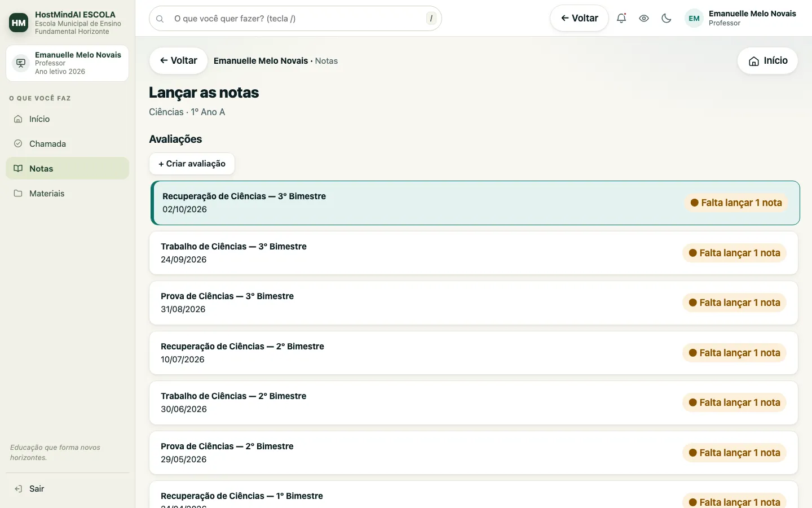Go to Início via home button
The width and height of the screenshot is (812, 508).
point(767,60)
